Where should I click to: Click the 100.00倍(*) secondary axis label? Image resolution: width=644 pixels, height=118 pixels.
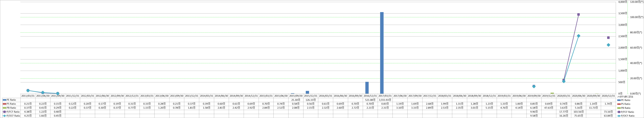637,17
